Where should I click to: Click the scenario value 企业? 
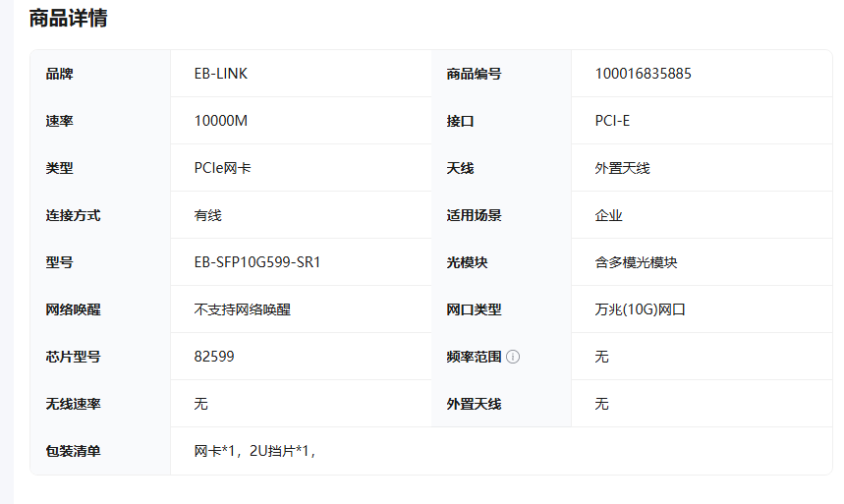click(x=608, y=215)
